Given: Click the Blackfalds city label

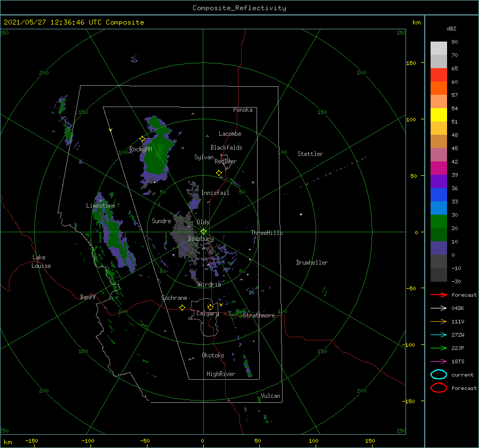Looking at the screenshot, I should point(226,148).
